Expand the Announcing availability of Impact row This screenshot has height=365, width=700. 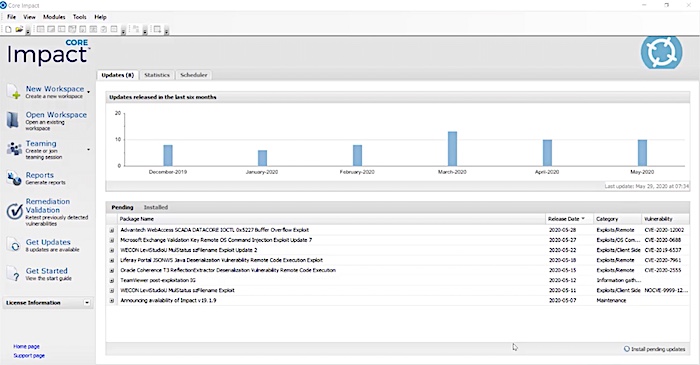(112, 301)
